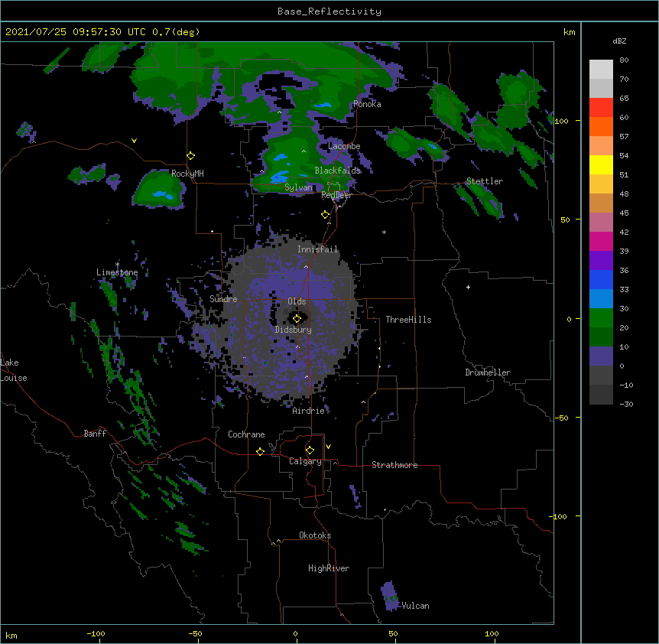The image size is (659, 644).
Task: Click the yellow diamond marker south of RedDeer
Action: tap(326, 215)
